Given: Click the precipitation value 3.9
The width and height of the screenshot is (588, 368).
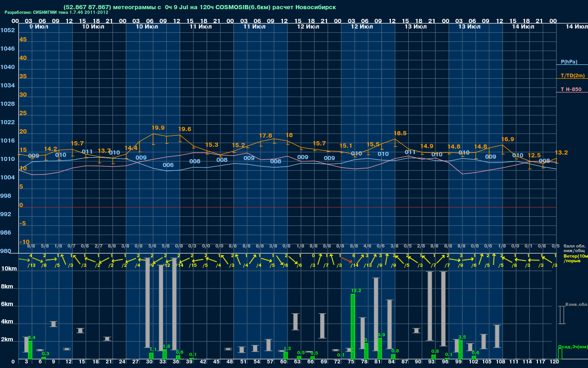Looking at the screenshot, I should click(x=381, y=335).
